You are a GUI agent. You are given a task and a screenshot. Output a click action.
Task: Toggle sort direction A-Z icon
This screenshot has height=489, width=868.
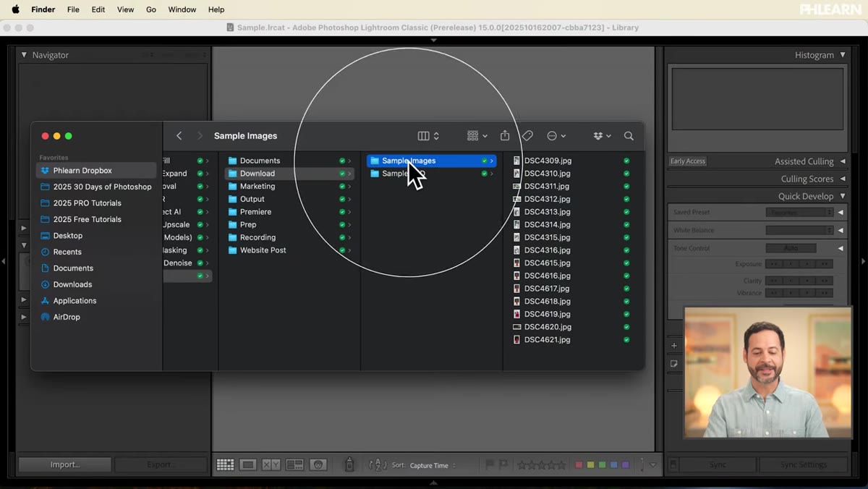[x=378, y=464]
